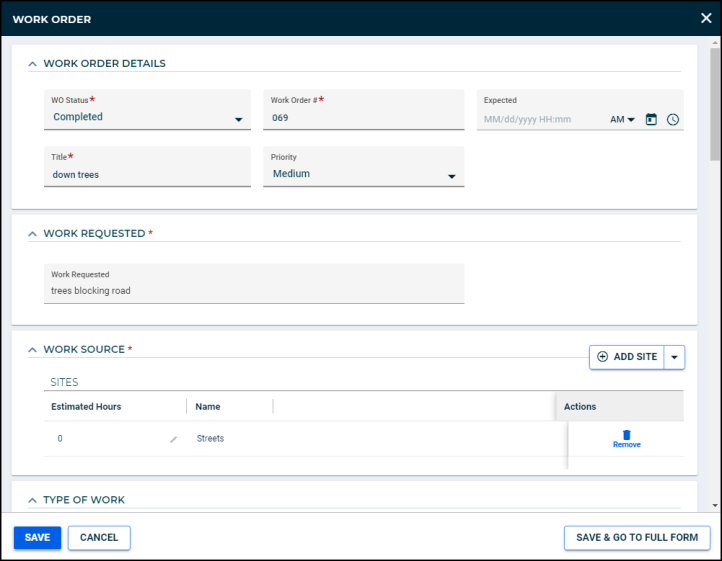Viewport: 722px width, 561px height.
Task: Open the Priority dropdown showing Medium
Action: click(x=363, y=167)
